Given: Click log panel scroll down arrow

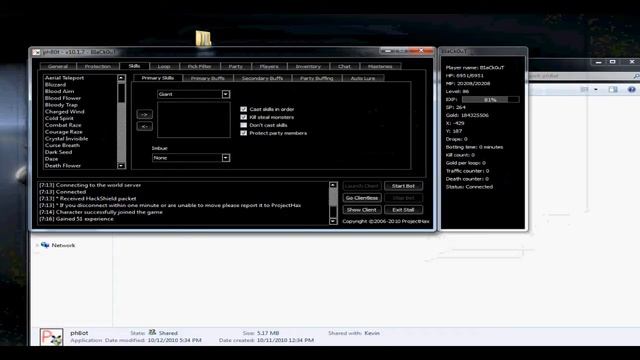Looking at the screenshot, I should (333, 221).
